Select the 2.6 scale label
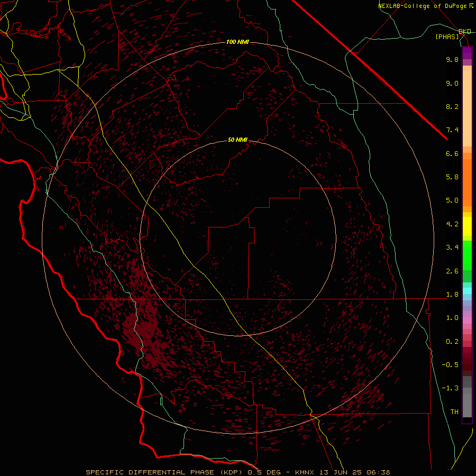Image resolution: width=476 pixels, height=476 pixels. pyautogui.click(x=452, y=271)
